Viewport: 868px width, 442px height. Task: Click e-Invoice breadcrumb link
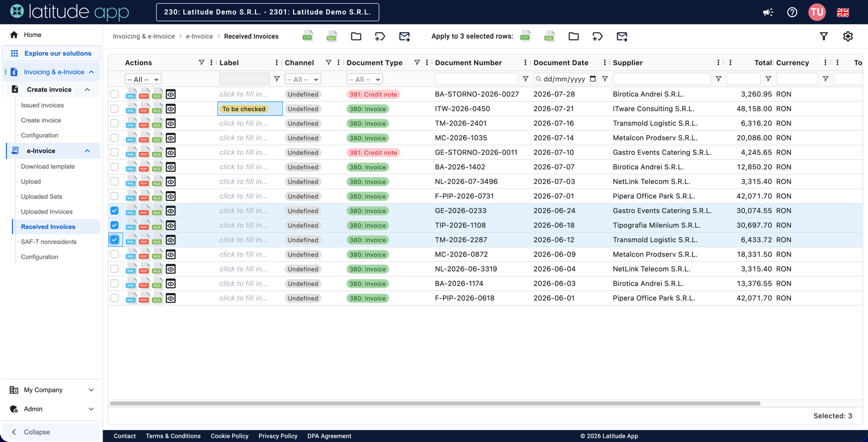(199, 36)
